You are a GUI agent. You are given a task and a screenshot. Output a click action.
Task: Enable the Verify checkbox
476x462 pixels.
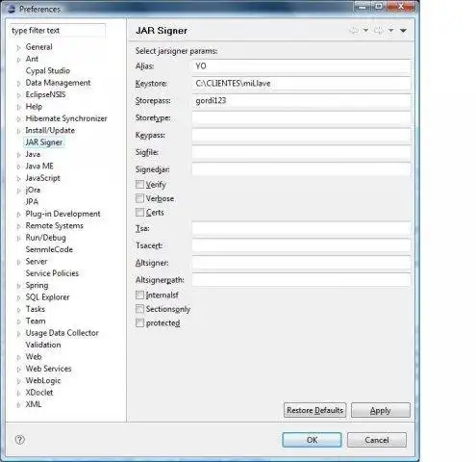[x=139, y=184]
